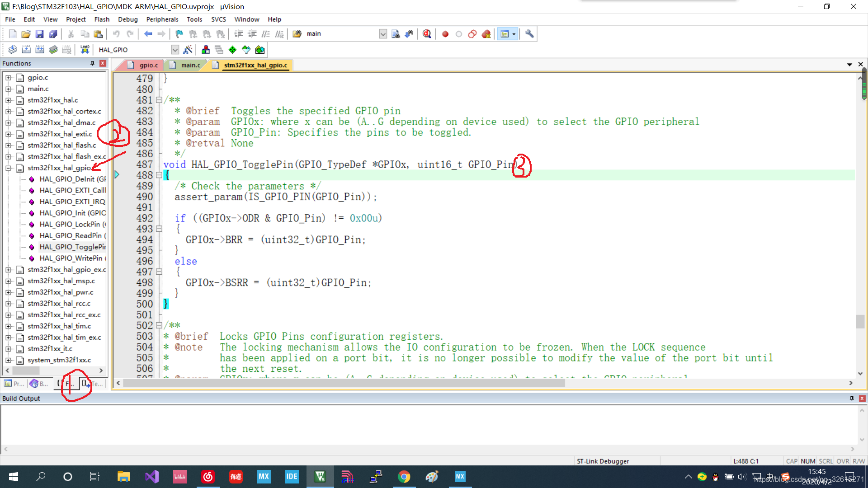
Task: Select stm32f1xx_hal_rcc.c in Functions tree
Action: coord(59,304)
